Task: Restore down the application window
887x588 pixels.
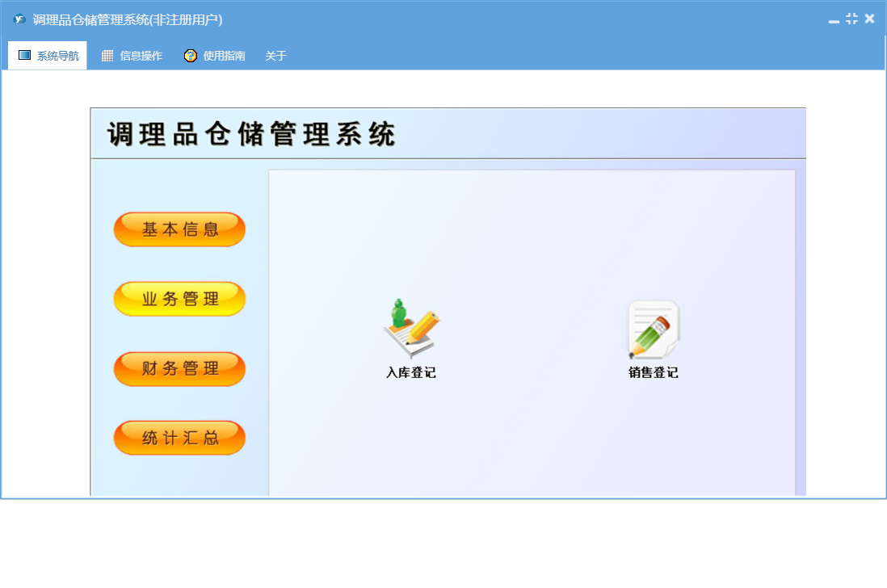Action: pos(851,19)
